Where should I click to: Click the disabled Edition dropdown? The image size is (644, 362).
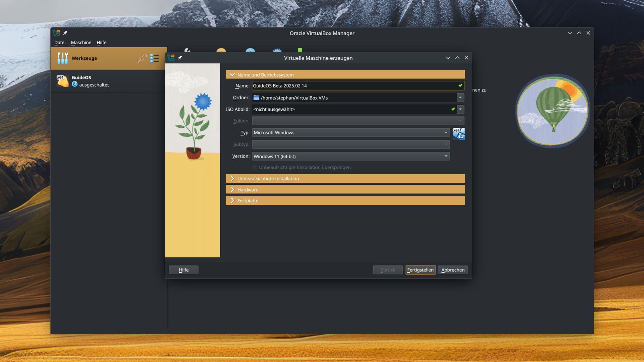click(x=358, y=121)
